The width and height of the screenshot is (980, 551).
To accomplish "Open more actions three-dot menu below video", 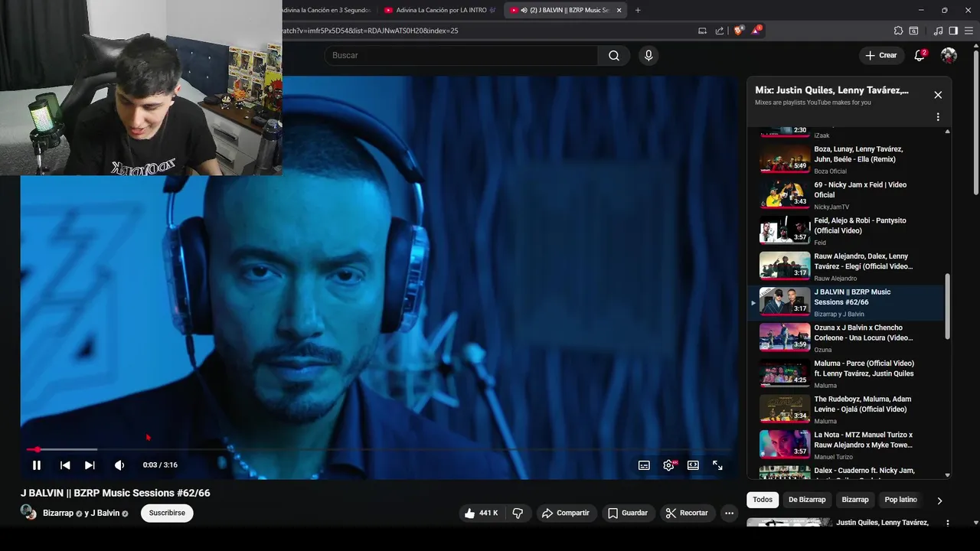I will (730, 513).
